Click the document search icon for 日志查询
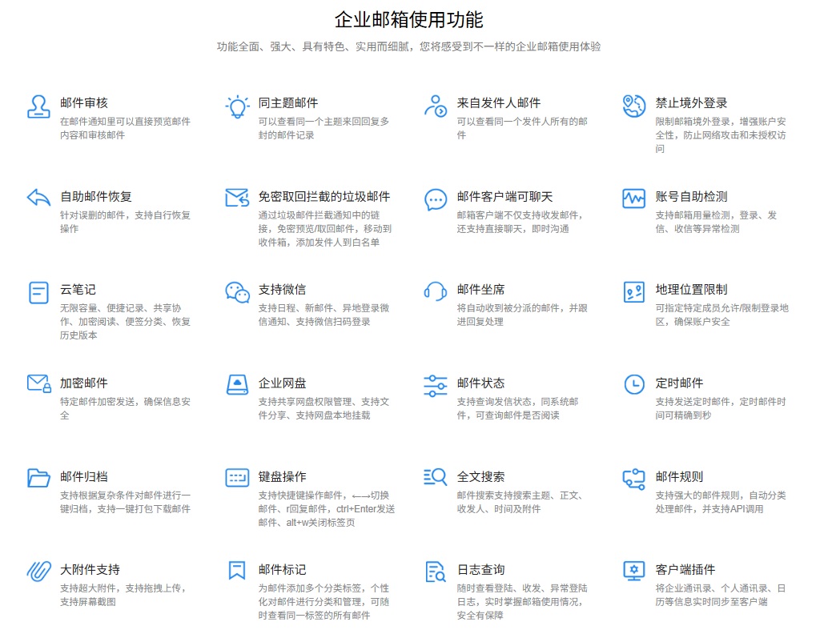840x634 pixels. [x=436, y=572]
